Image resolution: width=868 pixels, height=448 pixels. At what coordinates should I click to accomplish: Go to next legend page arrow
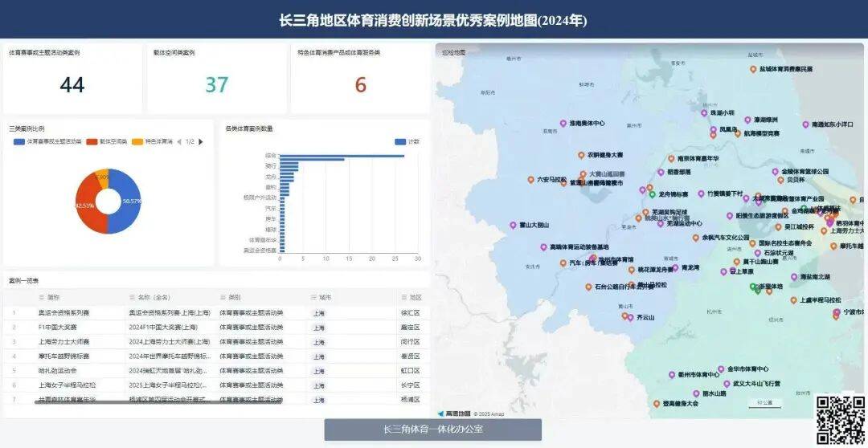[200, 141]
